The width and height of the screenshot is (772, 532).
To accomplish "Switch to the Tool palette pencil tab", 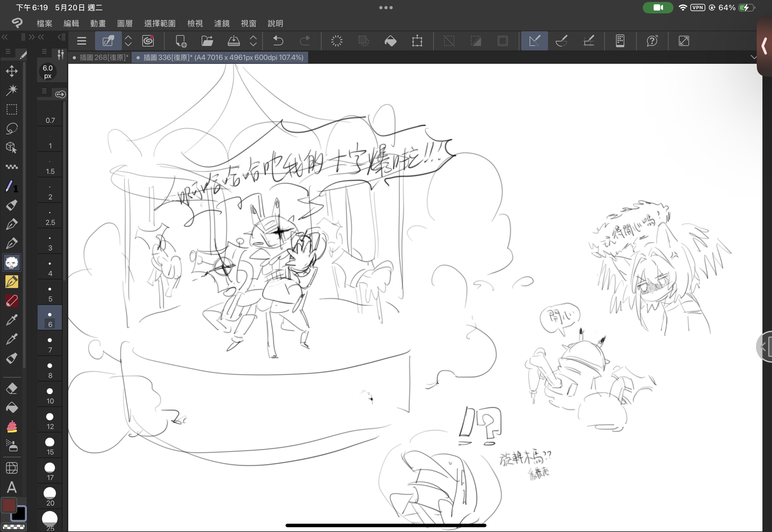I will (x=23, y=54).
